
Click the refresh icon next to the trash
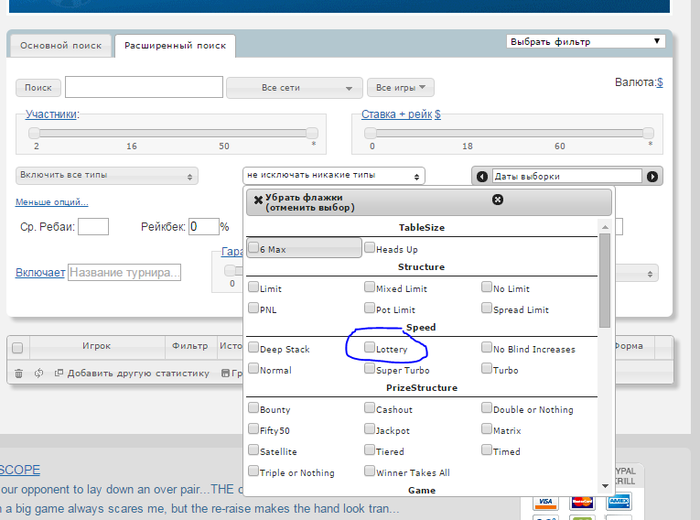[39, 373]
